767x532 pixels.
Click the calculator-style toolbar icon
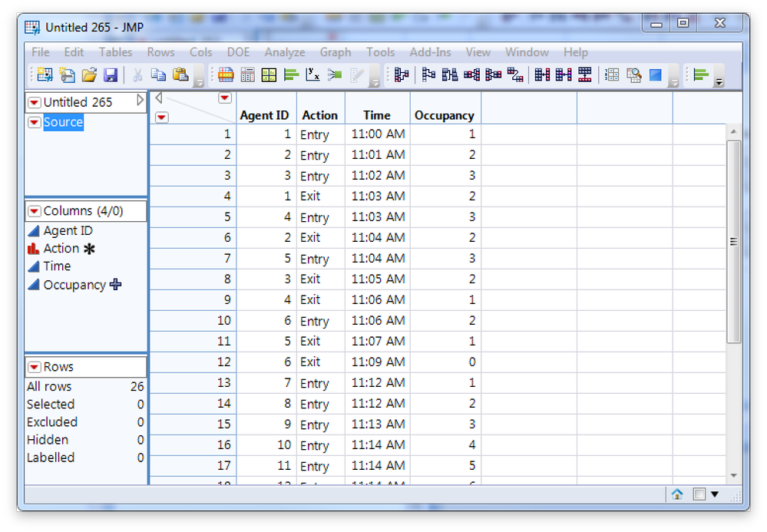coord(247,74)
